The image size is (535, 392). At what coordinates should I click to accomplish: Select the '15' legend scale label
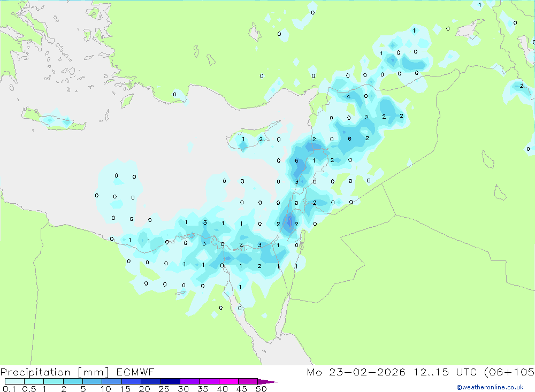[125, 389]
